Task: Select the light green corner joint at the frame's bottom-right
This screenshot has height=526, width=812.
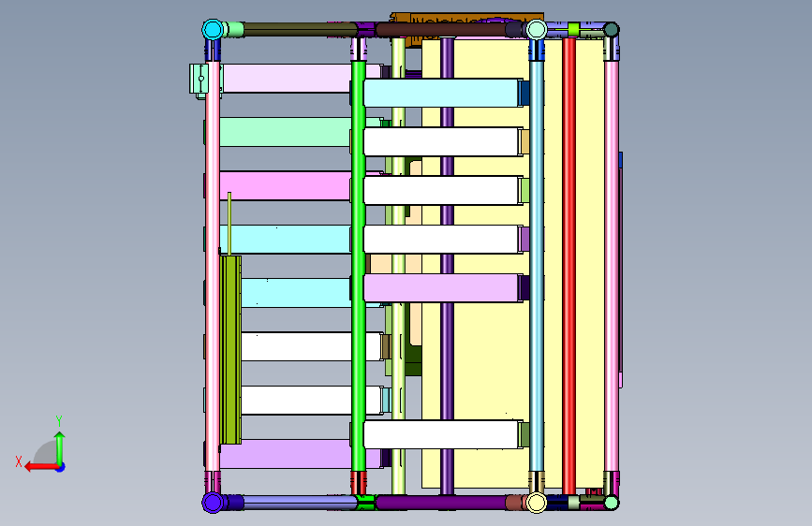Action: (612, 503)
